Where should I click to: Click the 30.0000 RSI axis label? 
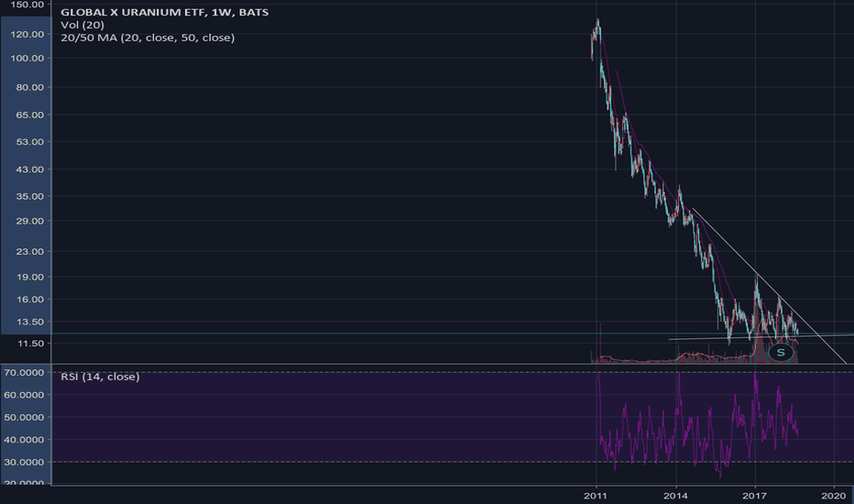[x=24, y=462]
